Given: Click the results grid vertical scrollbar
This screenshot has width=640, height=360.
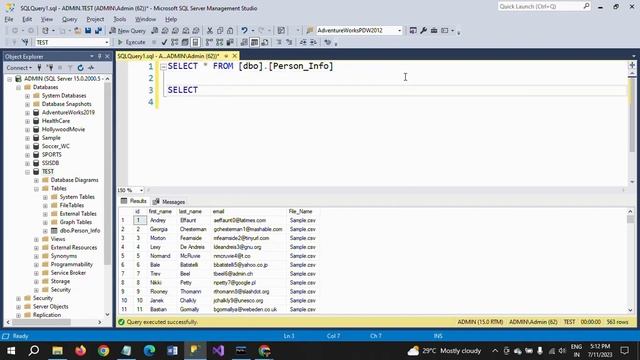Looking at the screenshot, I should click(630, 220).
